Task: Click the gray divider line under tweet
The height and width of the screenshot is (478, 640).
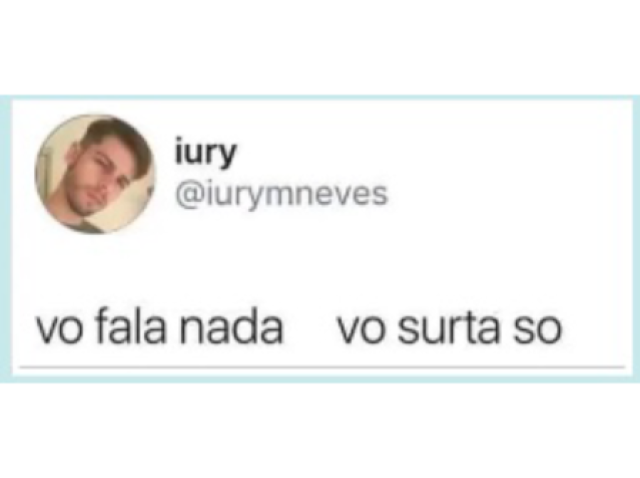Action: tap(322, 367)
